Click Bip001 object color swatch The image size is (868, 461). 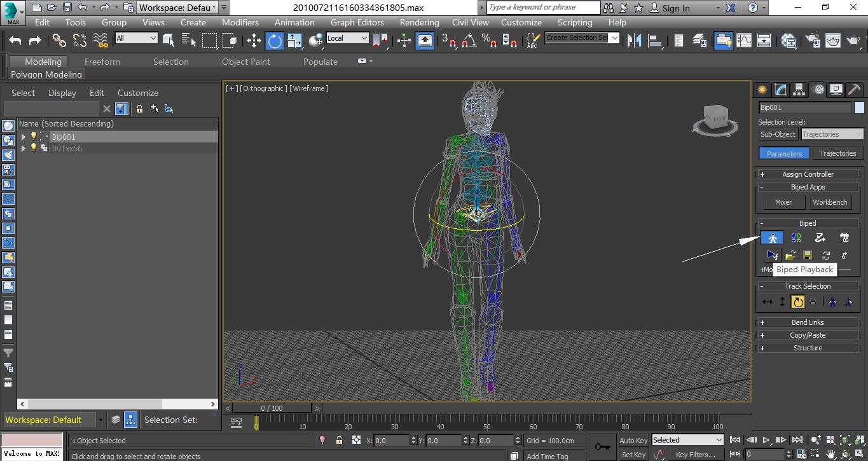tap(859, 107)
